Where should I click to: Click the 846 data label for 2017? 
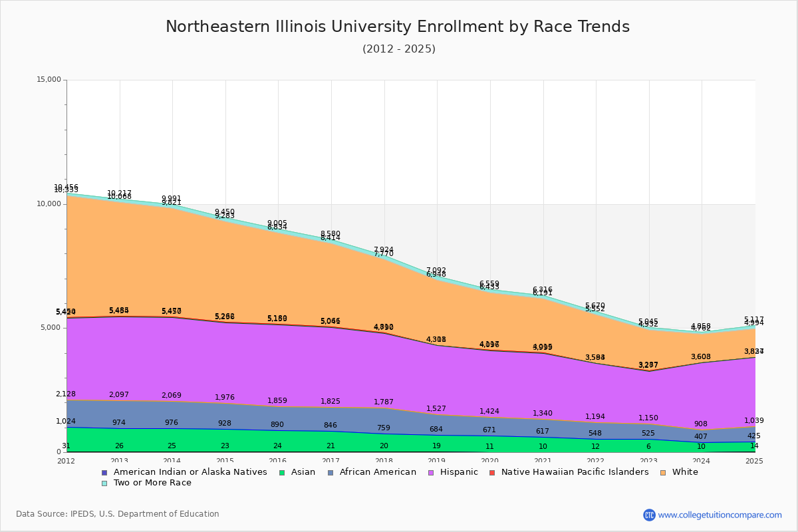[331, 426]
